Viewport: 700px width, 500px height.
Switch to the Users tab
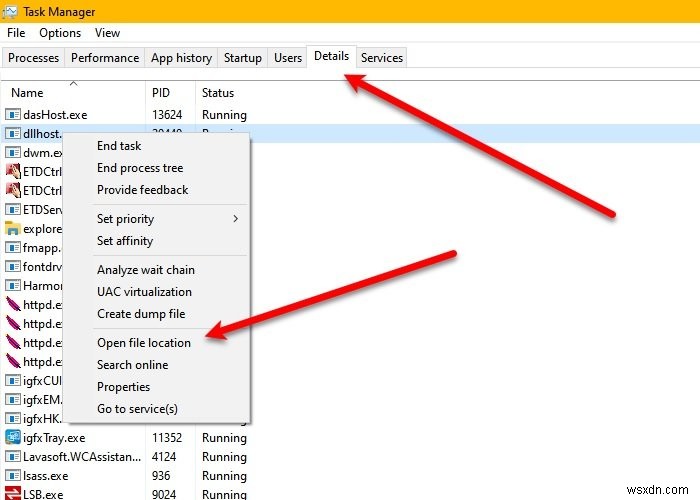click(288, 58)
